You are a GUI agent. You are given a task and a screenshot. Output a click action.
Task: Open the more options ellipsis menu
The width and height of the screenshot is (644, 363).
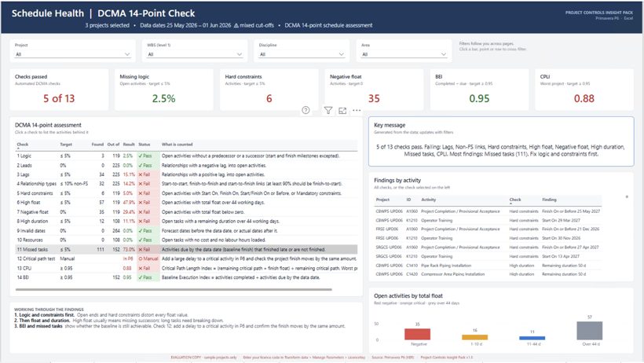coord(357,110)
